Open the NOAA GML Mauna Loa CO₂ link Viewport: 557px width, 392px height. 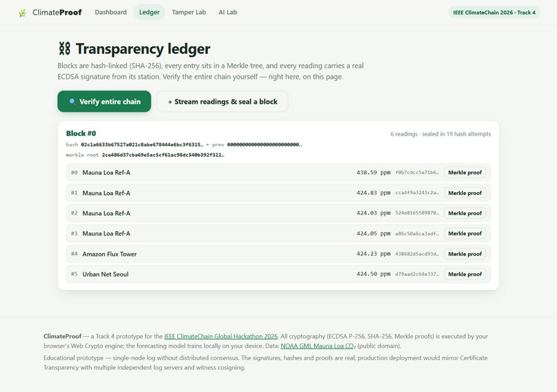(x=318, y=346)
